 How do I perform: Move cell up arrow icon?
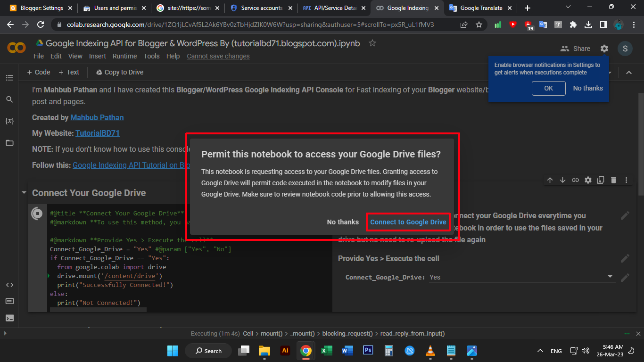point(550,180)
